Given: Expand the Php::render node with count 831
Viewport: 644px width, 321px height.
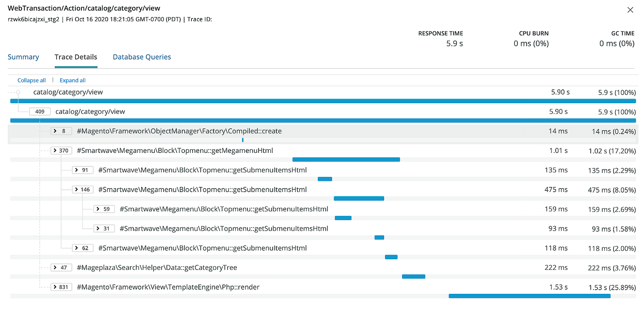Looking at the screenshot, I should point(61,287).
